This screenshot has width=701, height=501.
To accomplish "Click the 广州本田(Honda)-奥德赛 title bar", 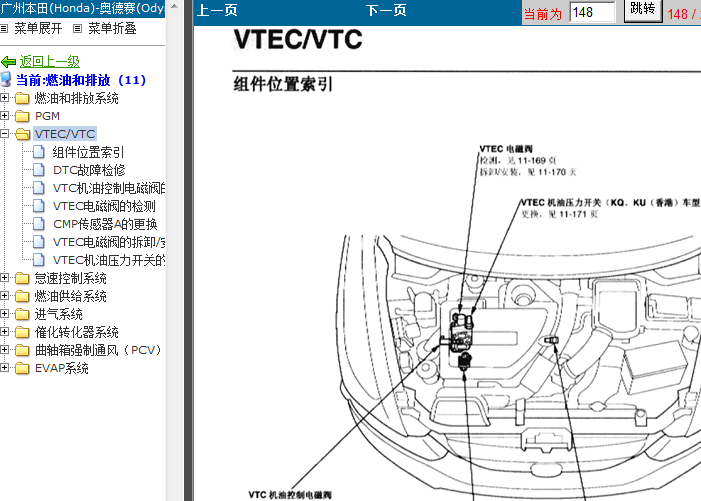I will pos(83,8).
